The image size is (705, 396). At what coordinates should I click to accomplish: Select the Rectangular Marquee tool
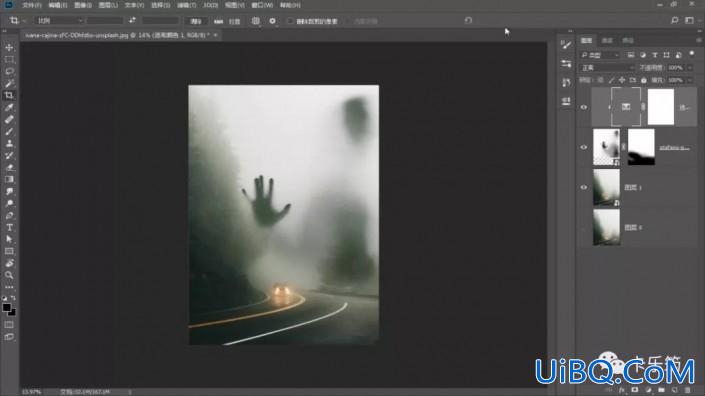[9, 59]
